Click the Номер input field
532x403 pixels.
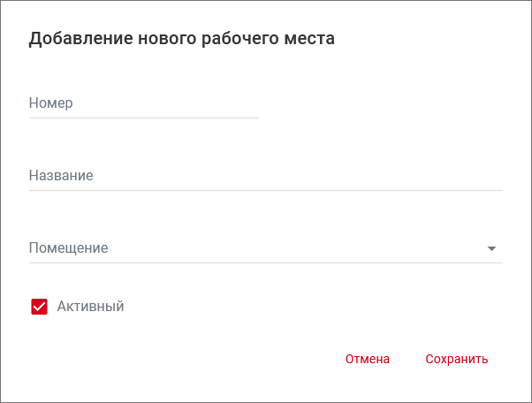(x=143, y=103)
